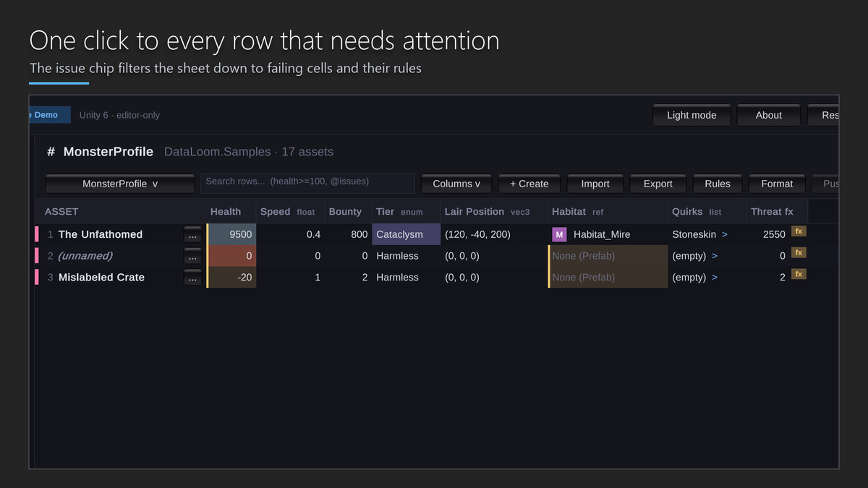The width and height of the screenshot is (868, 488).
Task: Click the fx badge in The Unfathomed row
Action: tap(799, 231)
